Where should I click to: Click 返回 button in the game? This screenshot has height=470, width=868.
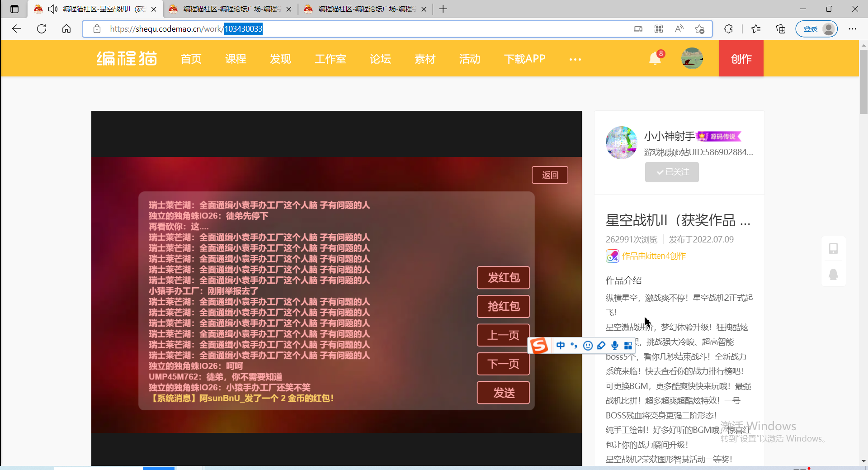tap(550, 175)
